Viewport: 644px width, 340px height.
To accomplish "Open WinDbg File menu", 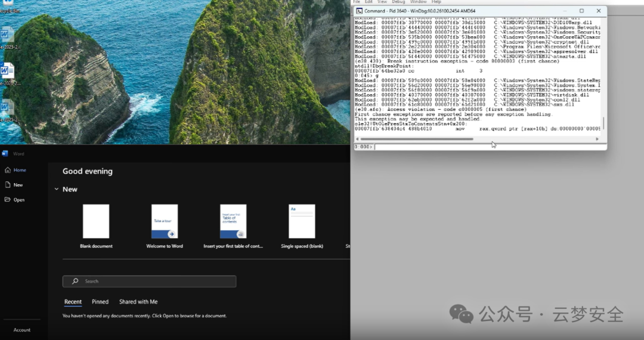I will point(357,2).
